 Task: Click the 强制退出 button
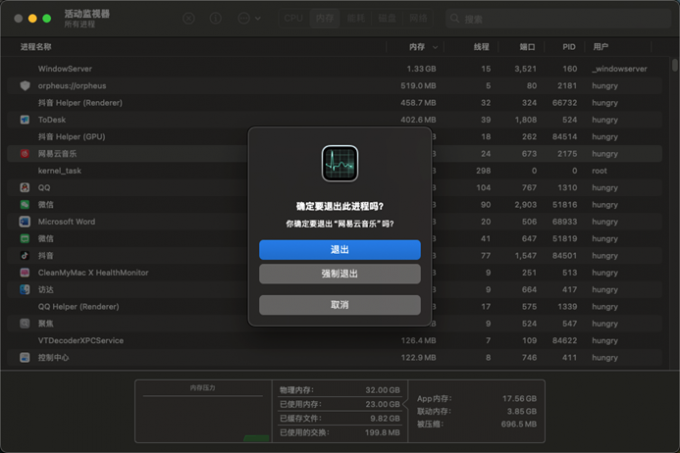[x=340, y=274]
